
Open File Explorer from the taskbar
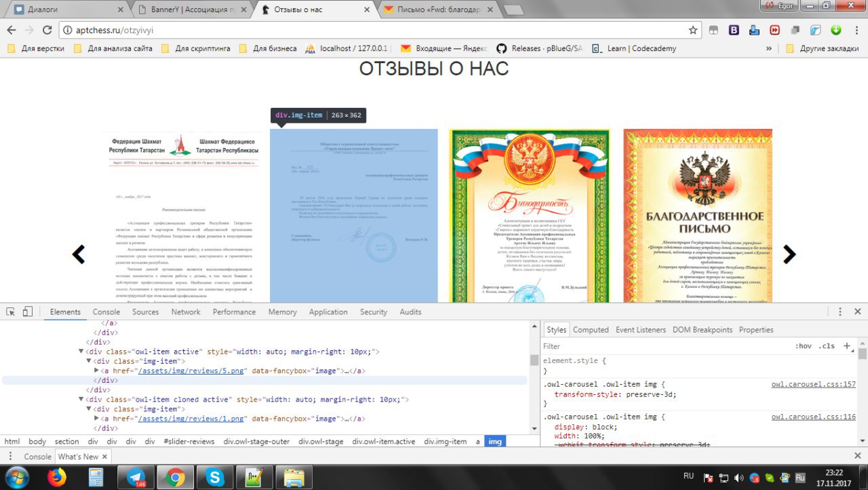point(294,478)
